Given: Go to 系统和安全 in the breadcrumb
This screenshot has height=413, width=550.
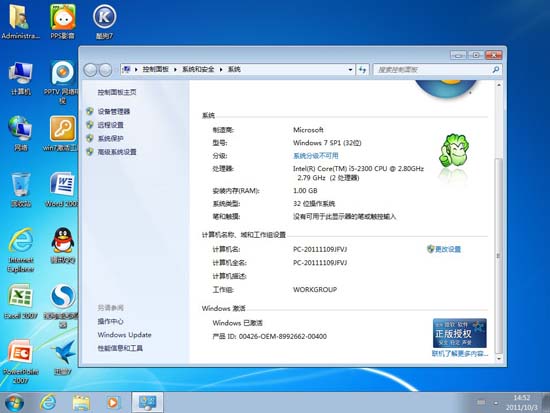Looking at the screenshot, I should (x=198, y=69).
